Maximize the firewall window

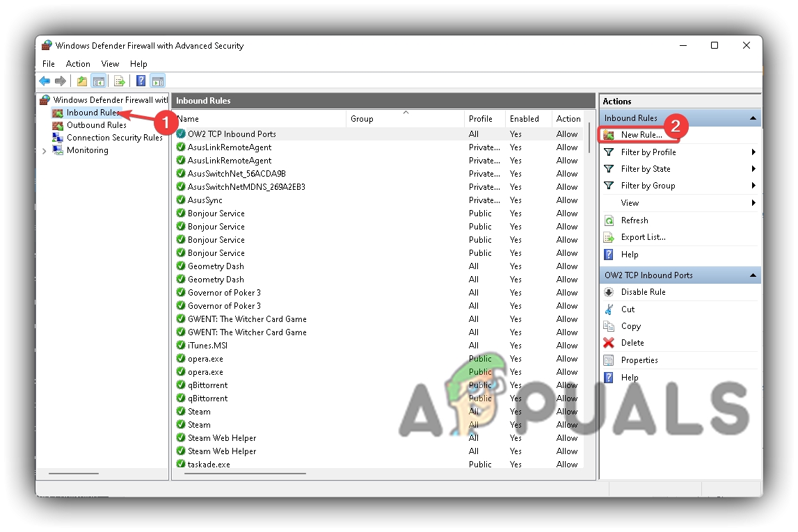715,45
